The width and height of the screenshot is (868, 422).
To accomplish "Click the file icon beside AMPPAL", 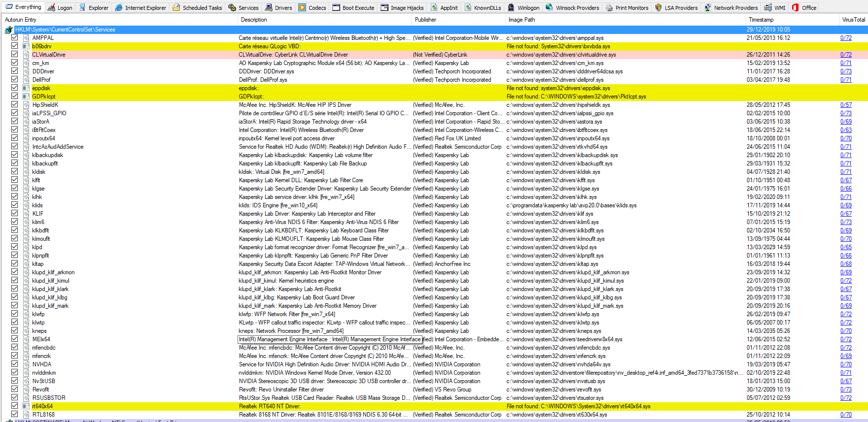I will [27, 38].
